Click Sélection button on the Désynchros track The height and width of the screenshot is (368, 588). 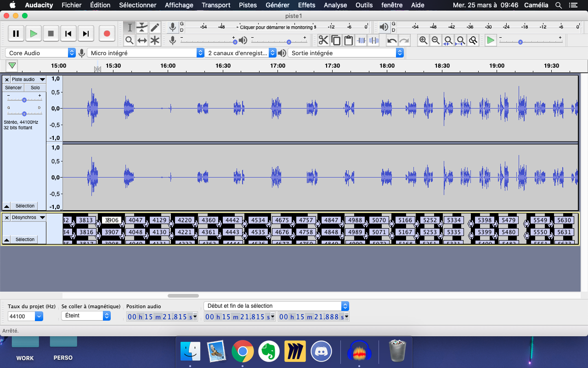click(x=25, y=239)
